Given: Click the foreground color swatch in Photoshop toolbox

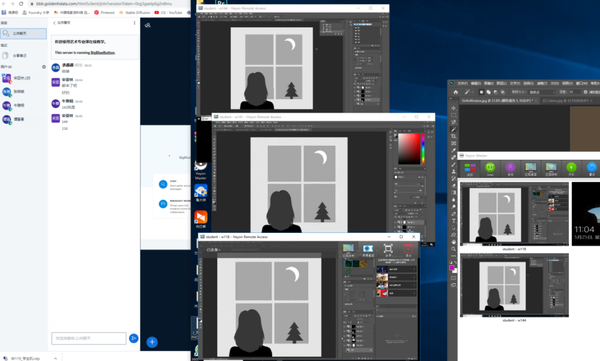Looking at the screenshot, I should pos(452,268).
